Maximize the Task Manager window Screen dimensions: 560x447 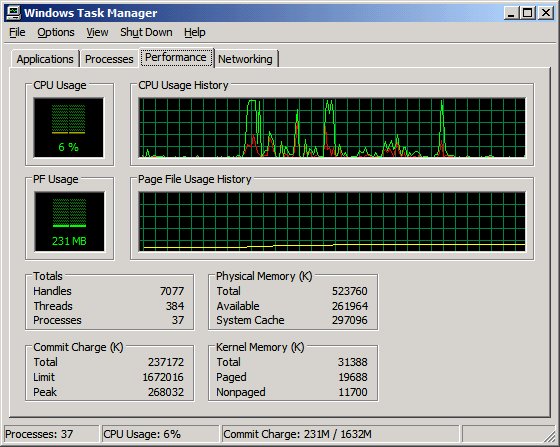[528, 13]
